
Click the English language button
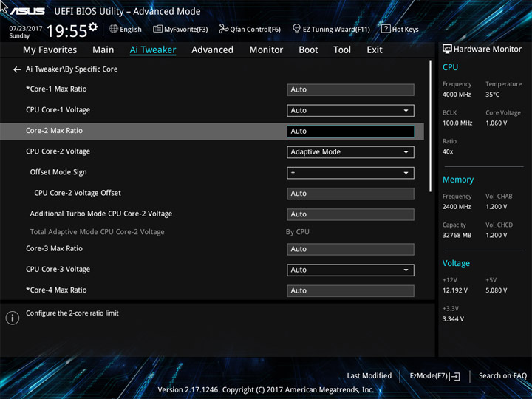(126, 29)
